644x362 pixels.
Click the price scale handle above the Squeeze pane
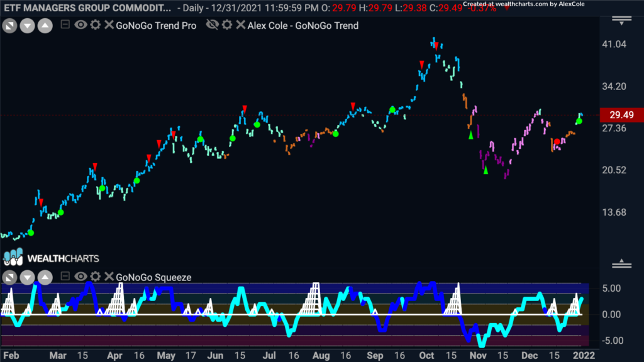click(622, 263)
